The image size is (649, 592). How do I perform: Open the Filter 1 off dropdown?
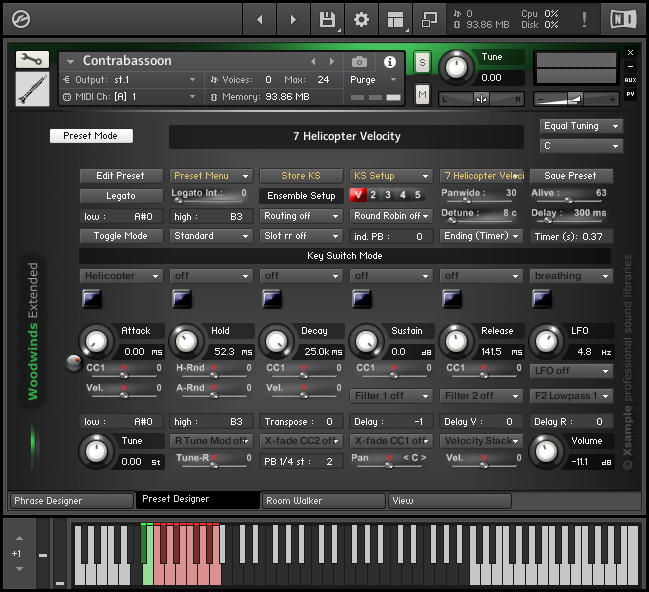pos(391,396)
